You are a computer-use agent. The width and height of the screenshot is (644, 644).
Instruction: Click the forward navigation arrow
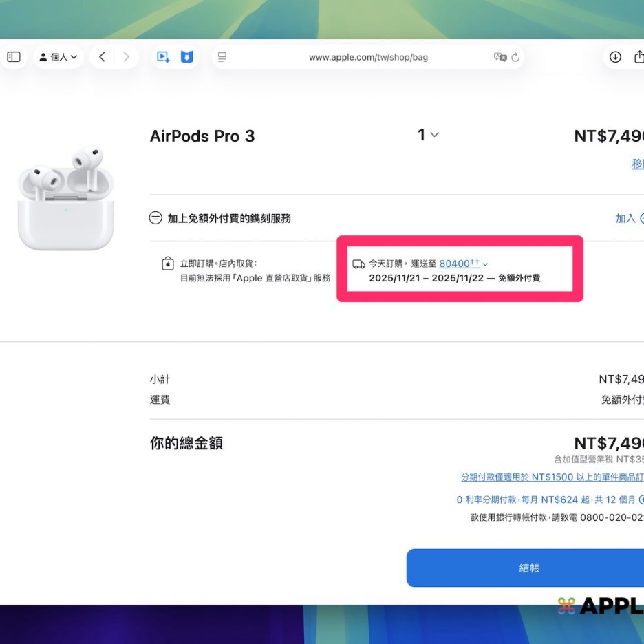(x=126, y=57)
